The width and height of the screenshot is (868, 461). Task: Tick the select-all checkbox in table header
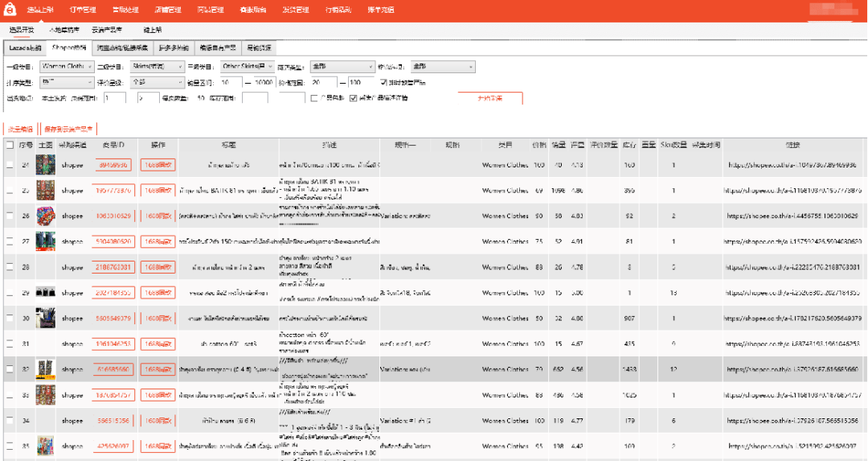pos(10,145)
